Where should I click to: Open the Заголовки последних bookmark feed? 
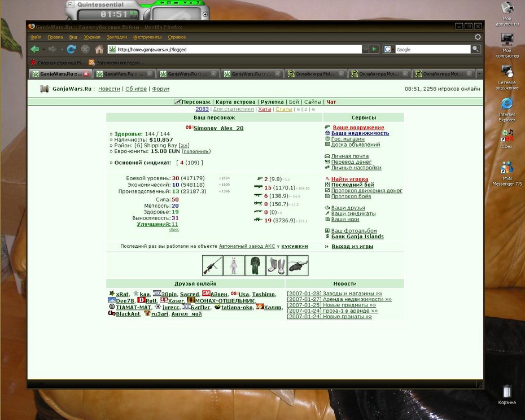pos(116,63)
